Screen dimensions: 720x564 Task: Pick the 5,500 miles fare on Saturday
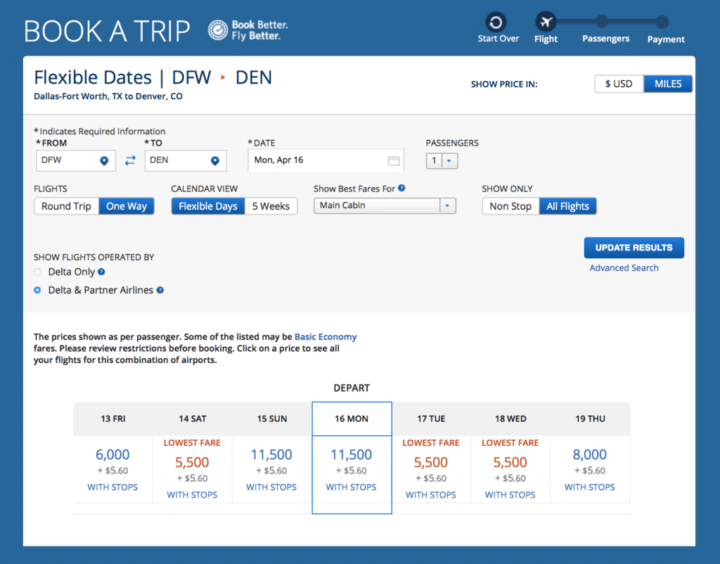(192, 462)
